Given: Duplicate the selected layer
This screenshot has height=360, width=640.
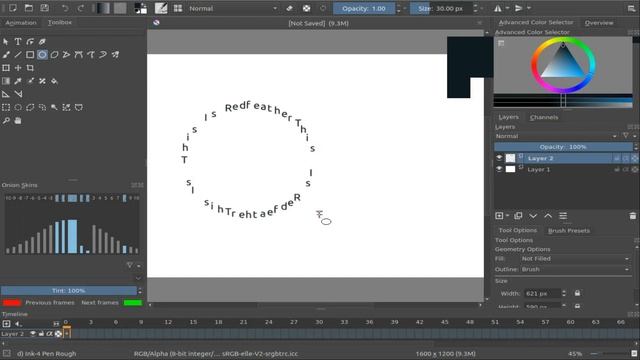Looking at the screenshot, I should pos(518,216).
